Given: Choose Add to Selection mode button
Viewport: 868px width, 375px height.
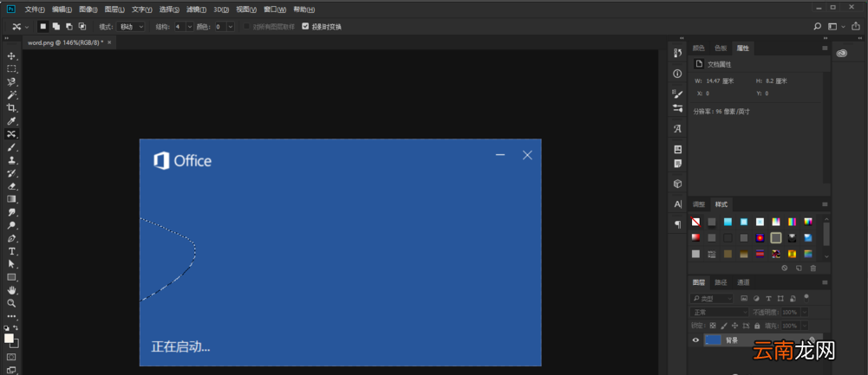Looking at the screenshot, I should coord(56,27).
